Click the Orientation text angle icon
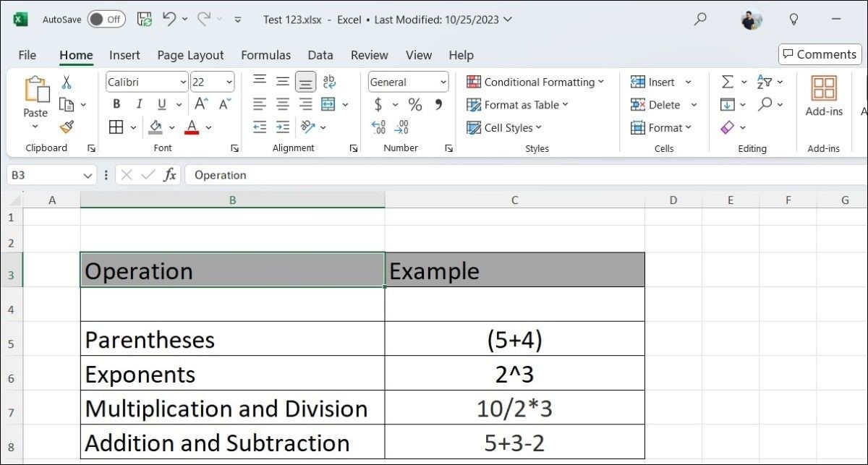 (x=307, y=127)
